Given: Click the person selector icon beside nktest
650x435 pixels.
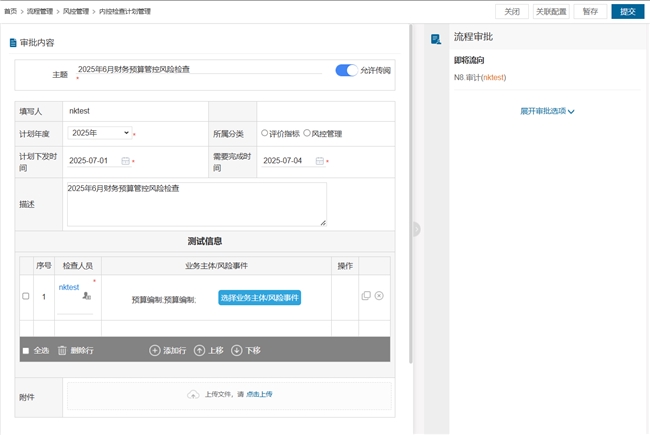Looking at the screenshot, I should click(87, 296).
